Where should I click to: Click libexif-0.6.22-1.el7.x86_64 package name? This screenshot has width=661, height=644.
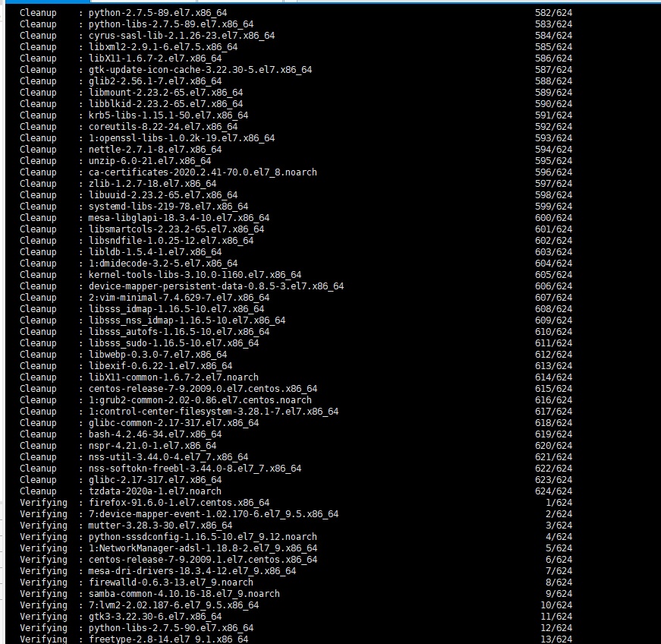tap(160, 366)
